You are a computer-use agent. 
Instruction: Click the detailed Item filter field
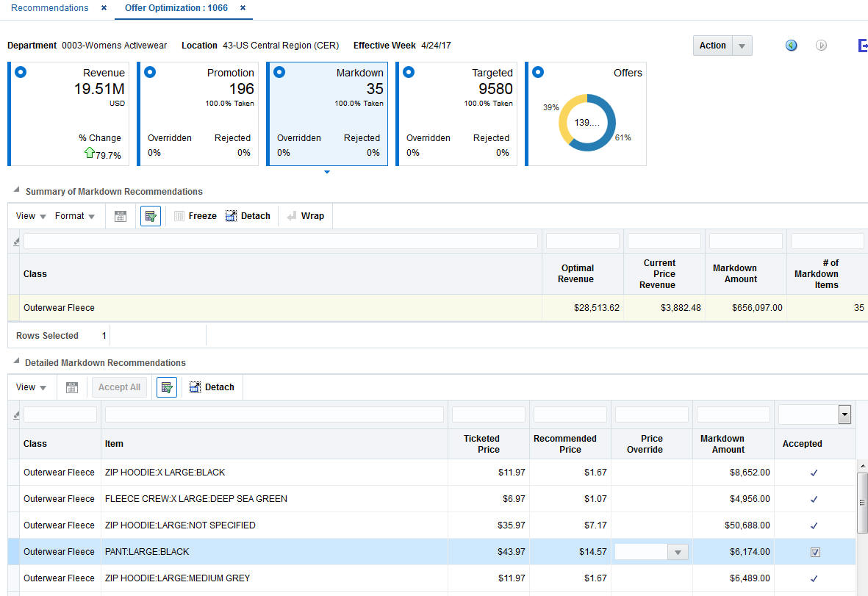(275, 414)
